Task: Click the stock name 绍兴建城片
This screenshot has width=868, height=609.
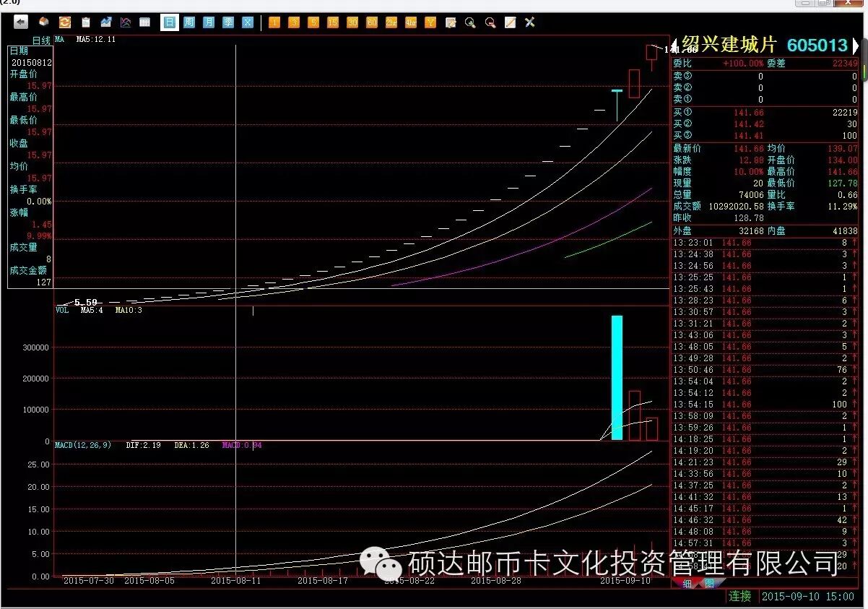Action: click(x=729, y=45)
